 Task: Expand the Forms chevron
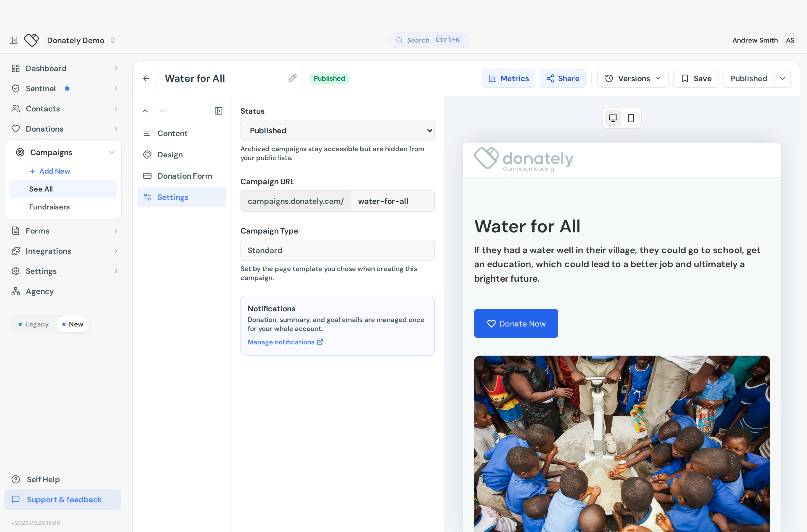pyautogui.click(x=116, y=231)
